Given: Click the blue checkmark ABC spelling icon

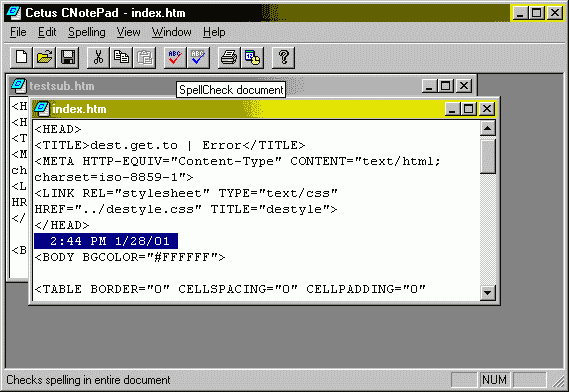Looking at the screenshot, I should pyautogui.click(x=198, y=57).
